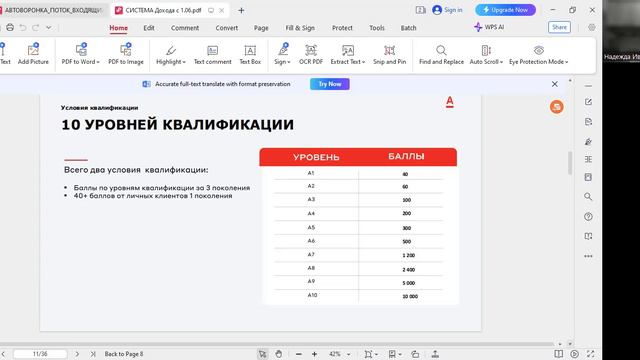The width and height of the screenshot is (640, 360).
Task: Open the Edit tab
Action: (x=149, y=28)
